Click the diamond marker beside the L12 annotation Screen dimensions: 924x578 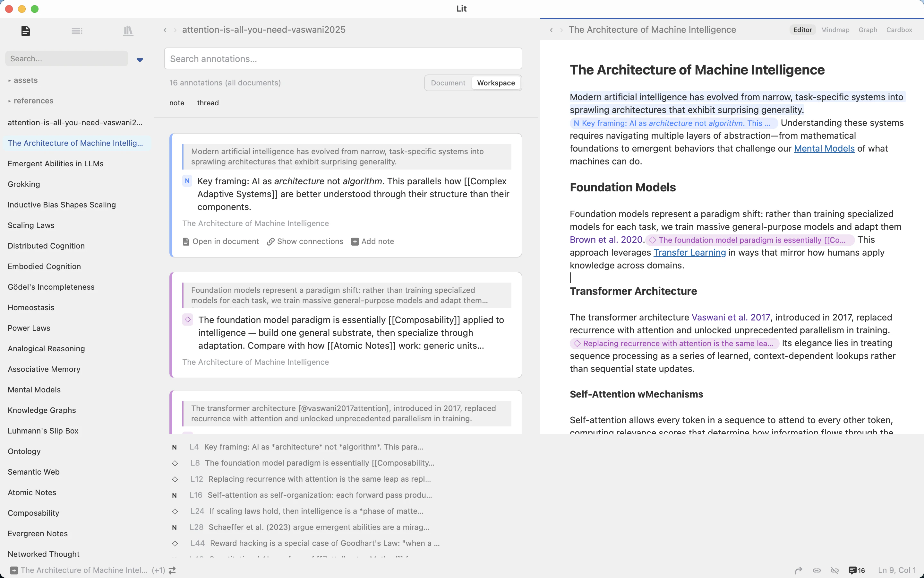[x=175, y=479]
